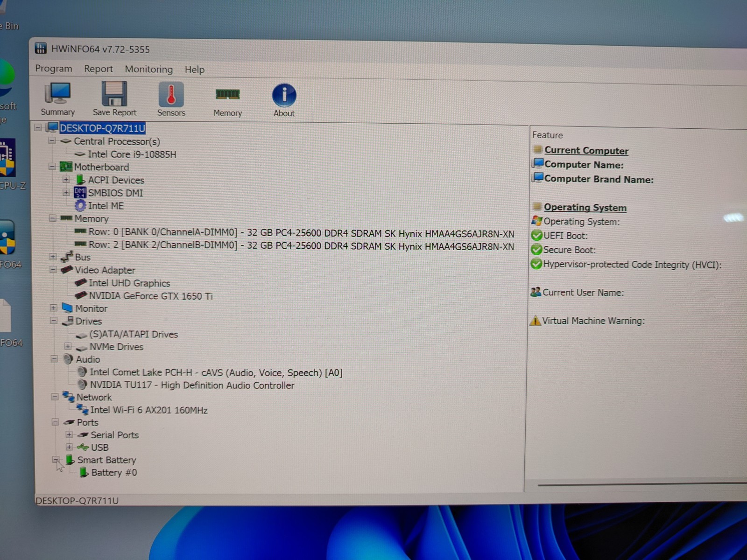Click the Monitor node icon
747x560 pixels.
(67, 308)
